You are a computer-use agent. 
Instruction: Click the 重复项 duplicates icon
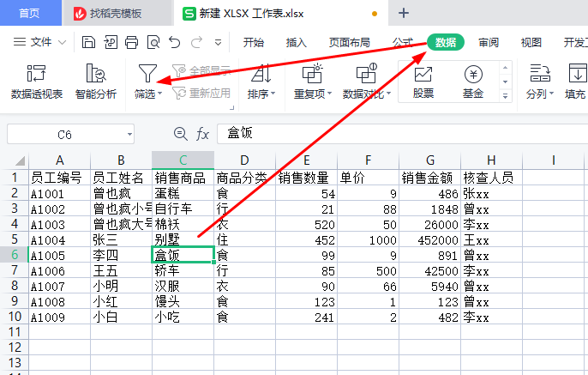[x=312, y=73]
